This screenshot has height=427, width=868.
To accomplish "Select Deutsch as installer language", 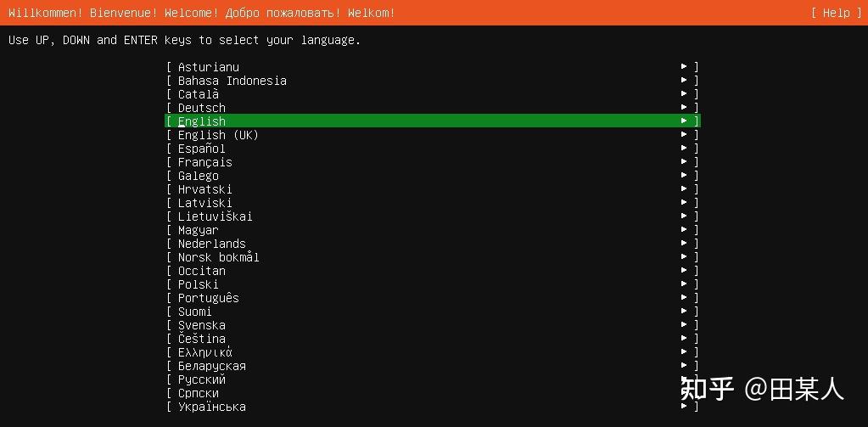I will pyautogui.click(x=202, y=108).
